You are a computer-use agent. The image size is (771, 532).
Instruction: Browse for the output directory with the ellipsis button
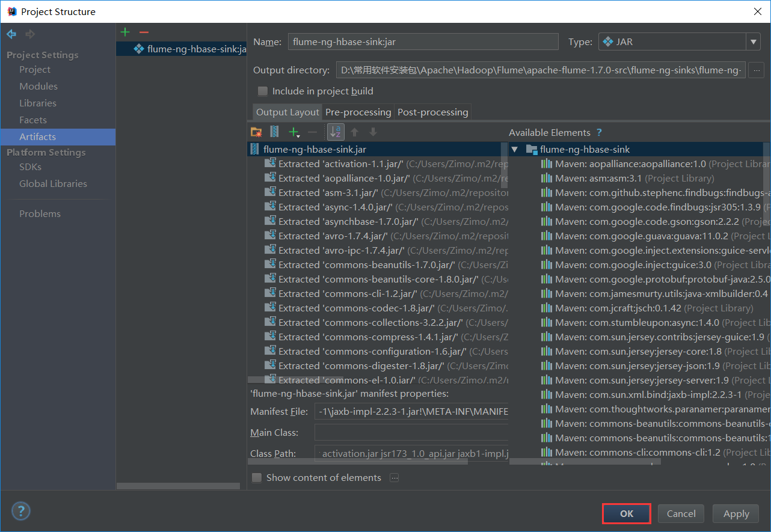[757, 70]
